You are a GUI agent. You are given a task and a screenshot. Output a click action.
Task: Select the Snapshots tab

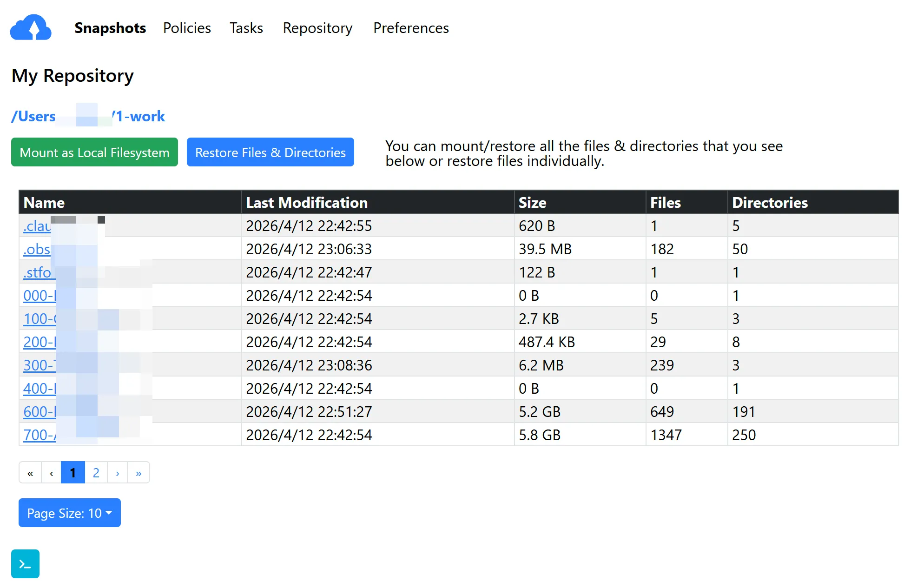click(x=110, y=28)
